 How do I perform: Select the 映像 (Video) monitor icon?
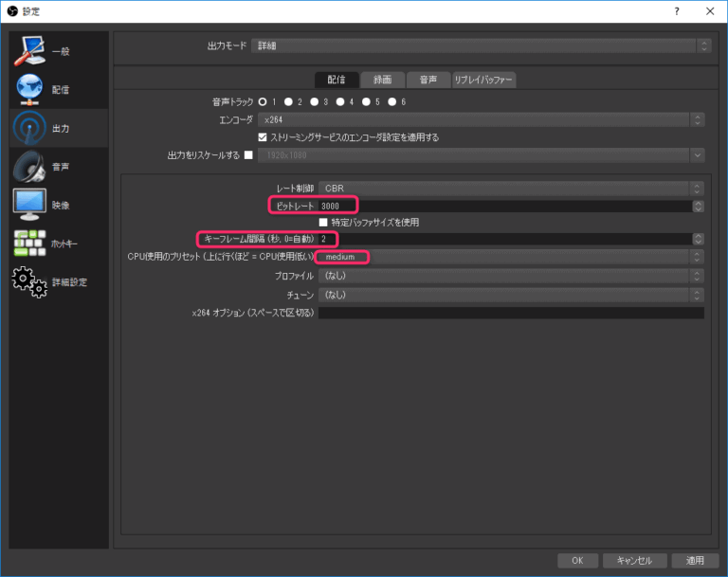tap(28, 205)
